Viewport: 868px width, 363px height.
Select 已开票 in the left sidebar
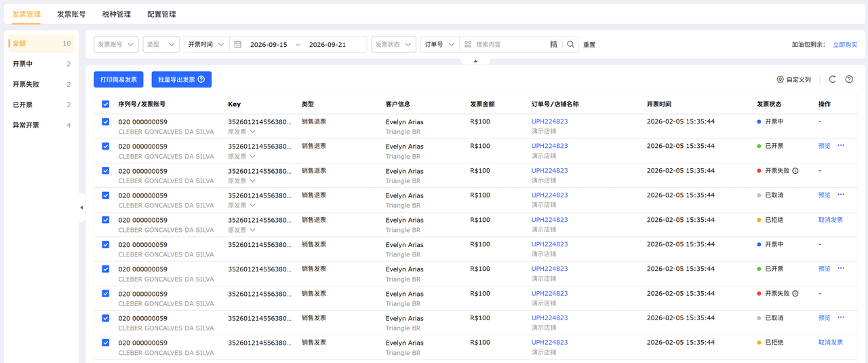click(41, 104)
